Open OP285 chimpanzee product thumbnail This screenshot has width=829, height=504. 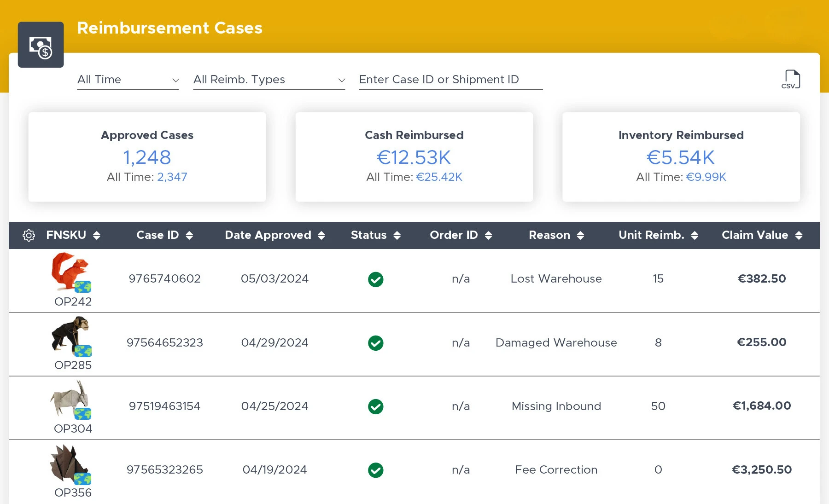click(x=70, y=336)
